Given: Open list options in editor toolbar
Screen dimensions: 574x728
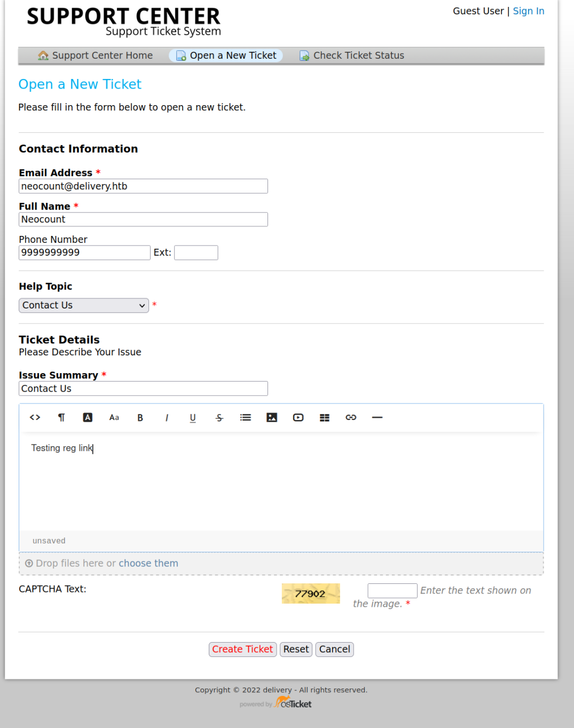Looking at the screenshot, I should point(246,417).
